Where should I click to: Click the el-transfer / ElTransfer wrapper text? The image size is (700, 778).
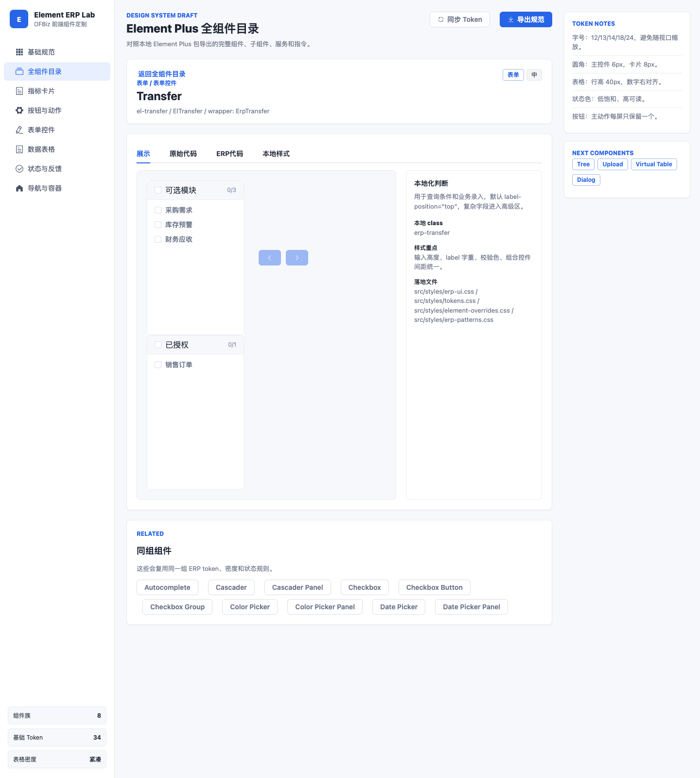tap(203, 111)
